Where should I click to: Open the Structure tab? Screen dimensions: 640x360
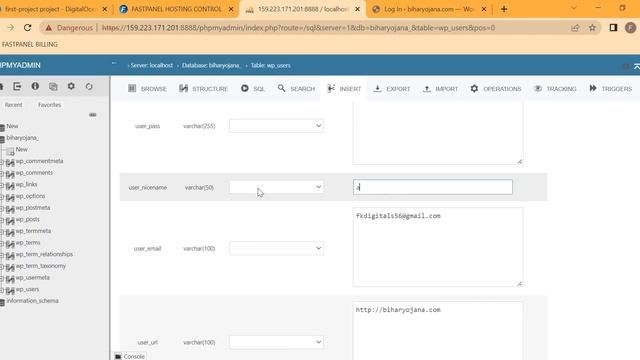click(x=203, y=89)
